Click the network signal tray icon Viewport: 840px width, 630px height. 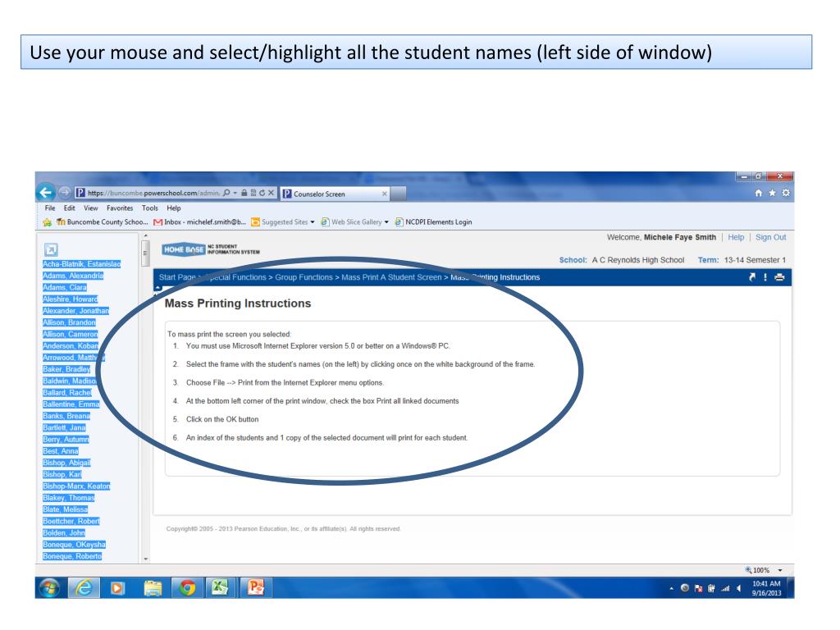coord(725,588)
